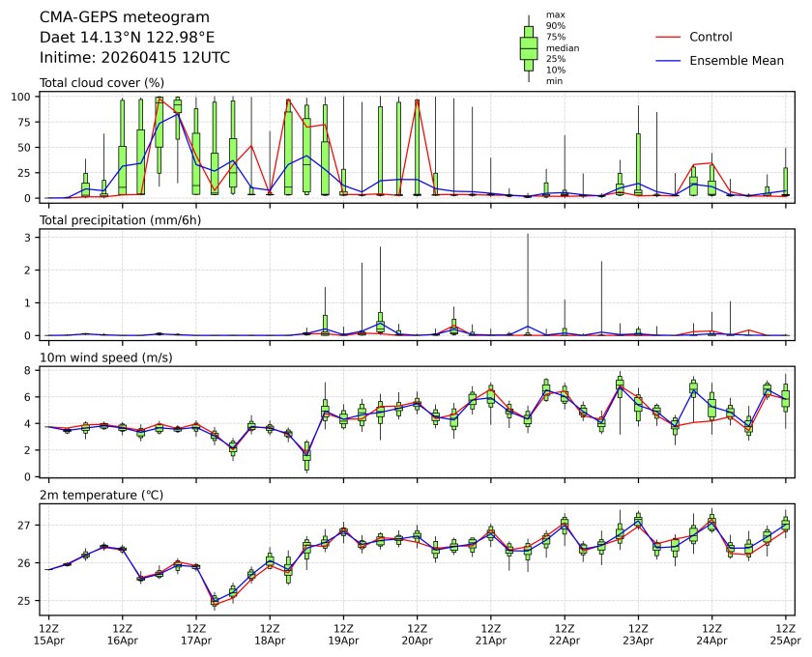Click the CMA-GEPS meteogram title

pos(110,17)
